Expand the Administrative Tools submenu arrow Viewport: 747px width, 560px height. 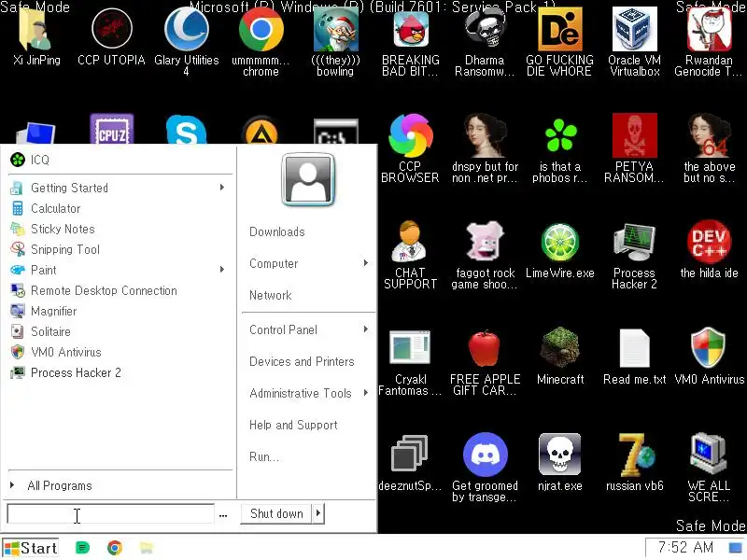pyautogui.click(x=366, y=393)
